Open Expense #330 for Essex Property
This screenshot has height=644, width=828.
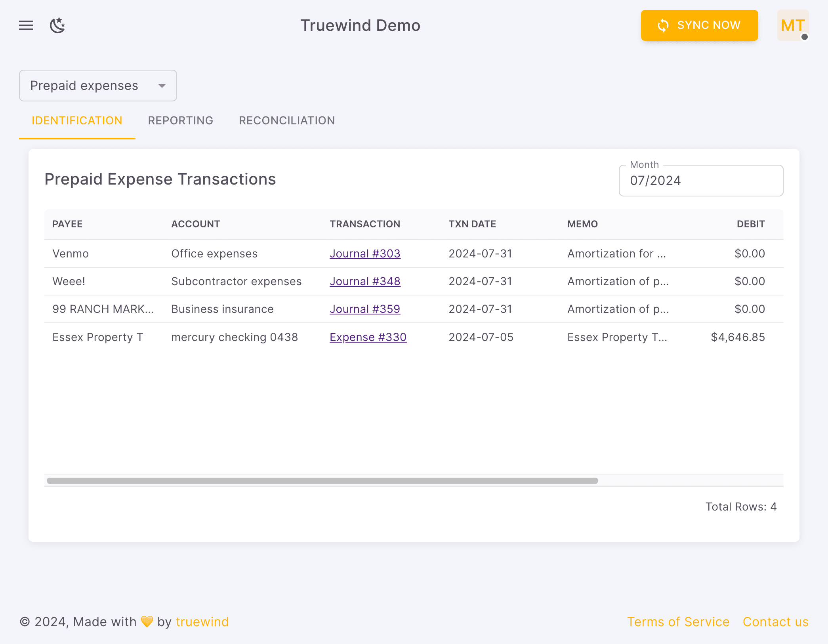[x=368, y=337]
